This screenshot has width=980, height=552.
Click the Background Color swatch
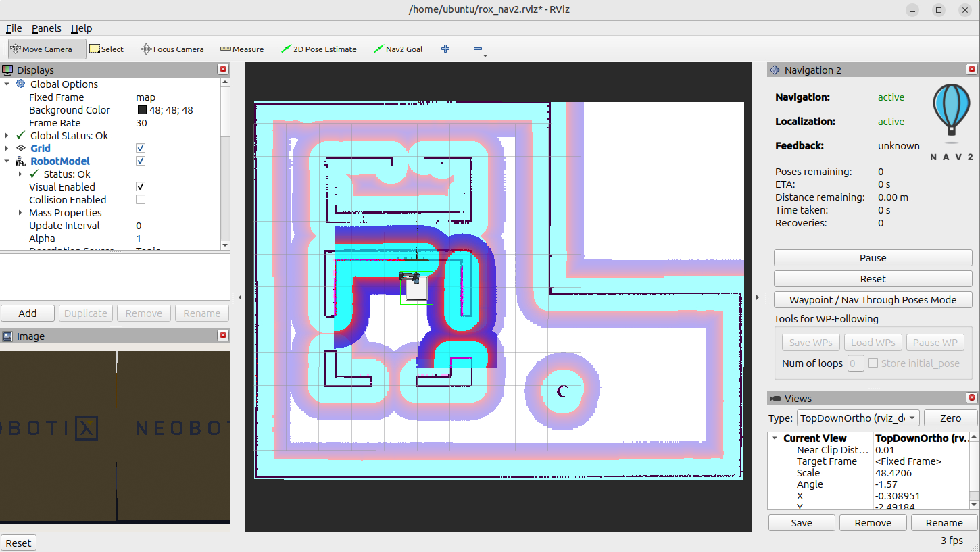point(142,109)
